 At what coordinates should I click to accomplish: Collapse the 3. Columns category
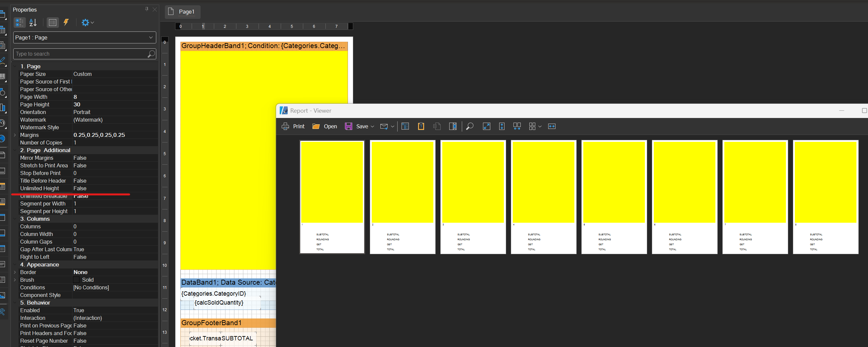click(15, 219)
